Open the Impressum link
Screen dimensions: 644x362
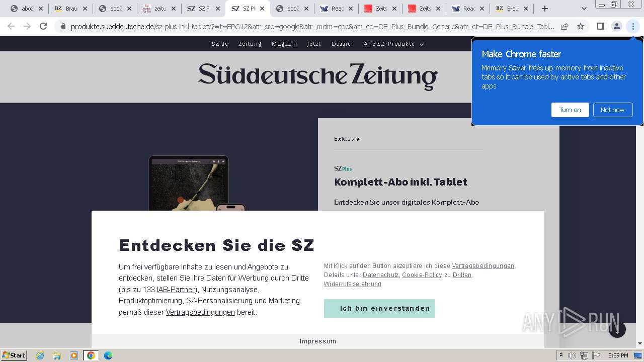[318, 341]
